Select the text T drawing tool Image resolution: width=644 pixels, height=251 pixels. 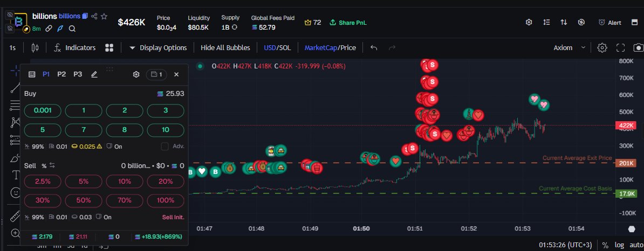coord(16,176)
